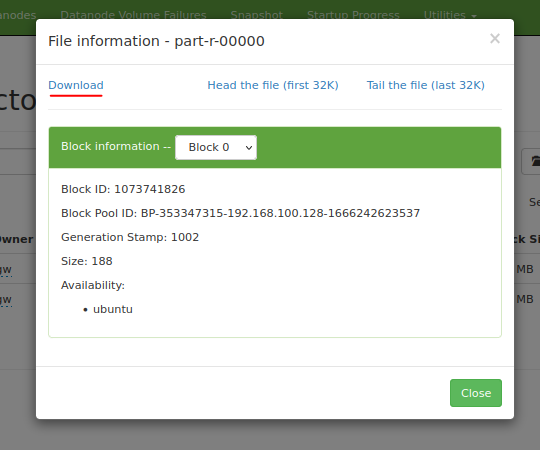This screenshot has width=540, height=450.
Task: Close the dialog with the X icon
Action: (495, 39)
